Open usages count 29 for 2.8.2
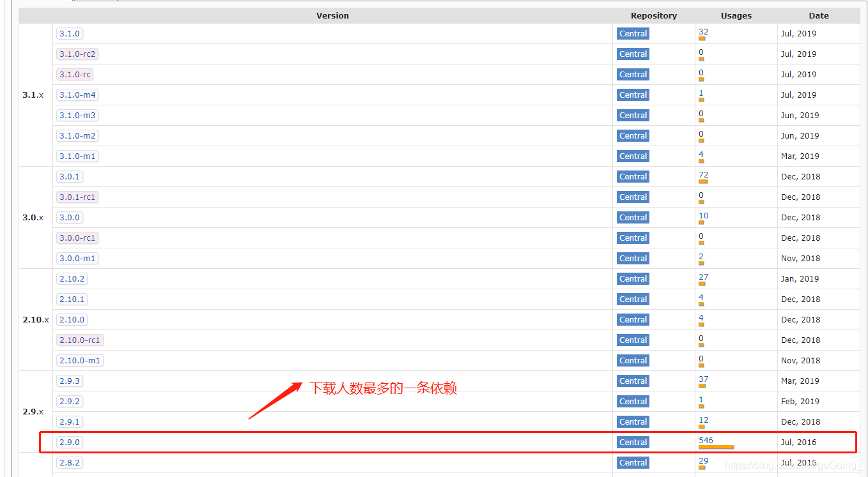Screen dimensions: 868x477 703,461
